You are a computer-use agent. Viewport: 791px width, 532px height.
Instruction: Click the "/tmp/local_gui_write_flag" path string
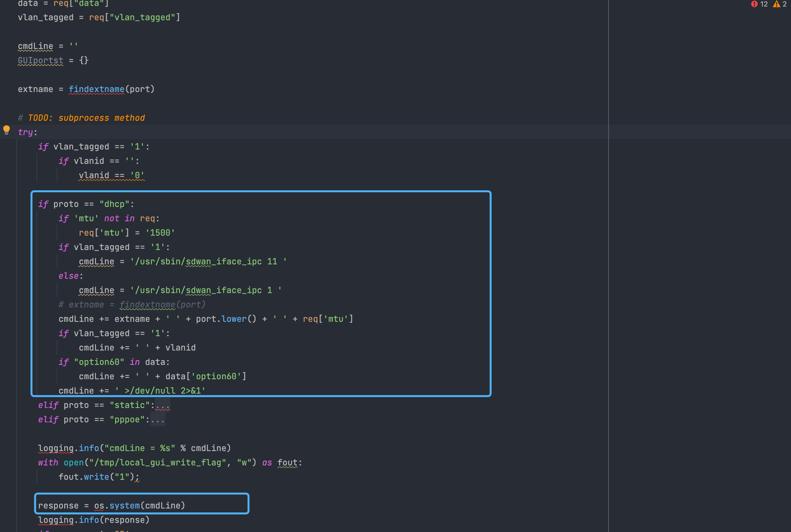pyautogui.click(x=157, y=462)
